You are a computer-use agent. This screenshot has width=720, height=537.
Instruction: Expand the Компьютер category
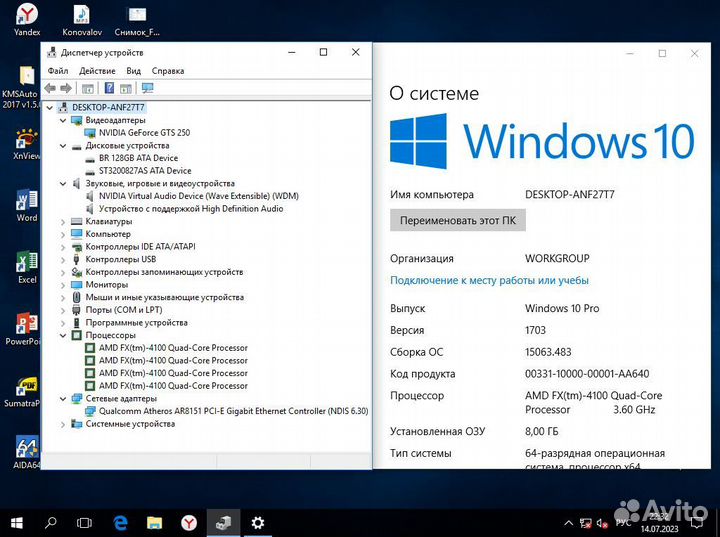(x=63, y=234)
